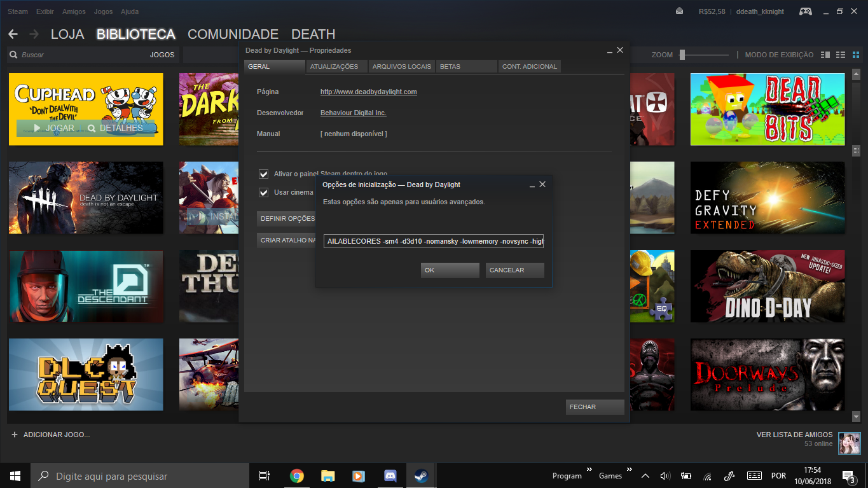Open the Windows Start menu
Viewport: 868px width, 488px height.
tap(15, 476)
